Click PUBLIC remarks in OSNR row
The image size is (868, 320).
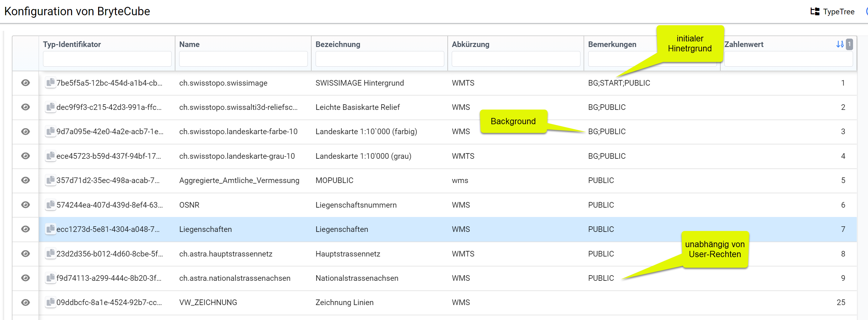tap(601, 205)
